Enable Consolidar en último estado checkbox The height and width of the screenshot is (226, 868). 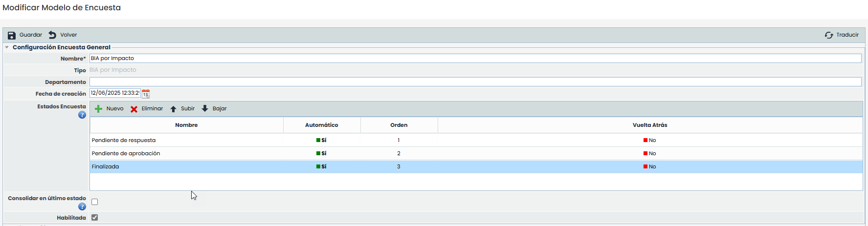[x=95, y=202]
